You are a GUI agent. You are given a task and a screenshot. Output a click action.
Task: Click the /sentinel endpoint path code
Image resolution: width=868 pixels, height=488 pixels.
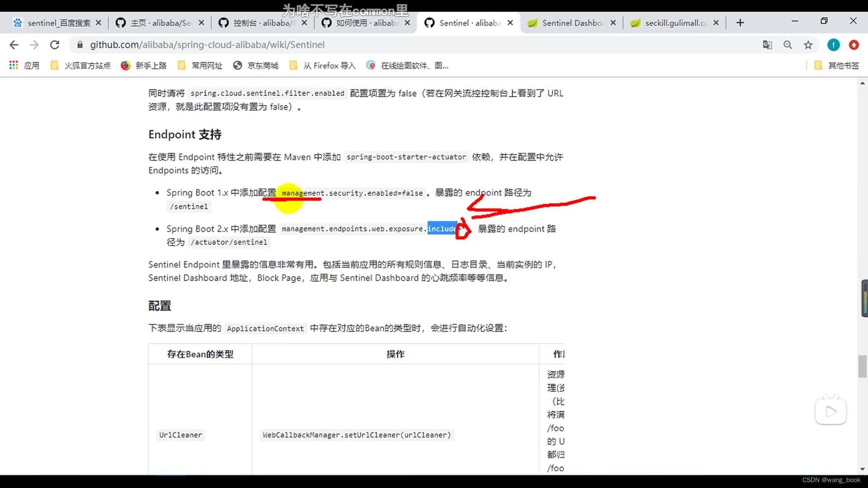click(189, 206)
